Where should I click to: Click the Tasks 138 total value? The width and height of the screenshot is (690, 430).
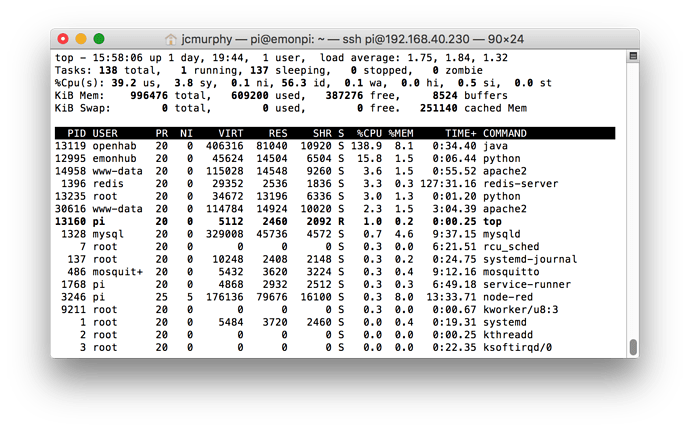(x=108, y=70)
